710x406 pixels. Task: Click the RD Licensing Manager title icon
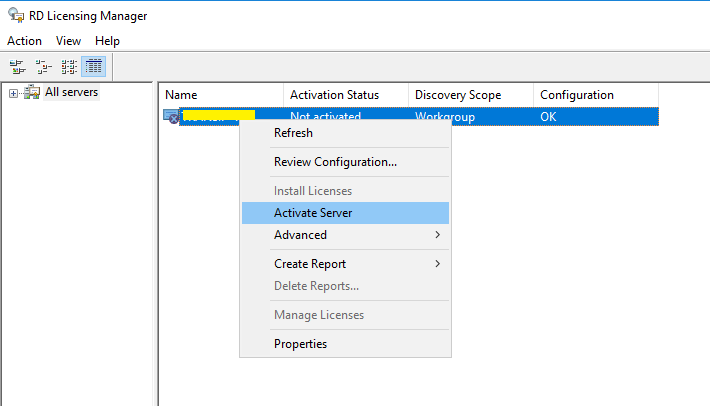pos(16,15)
